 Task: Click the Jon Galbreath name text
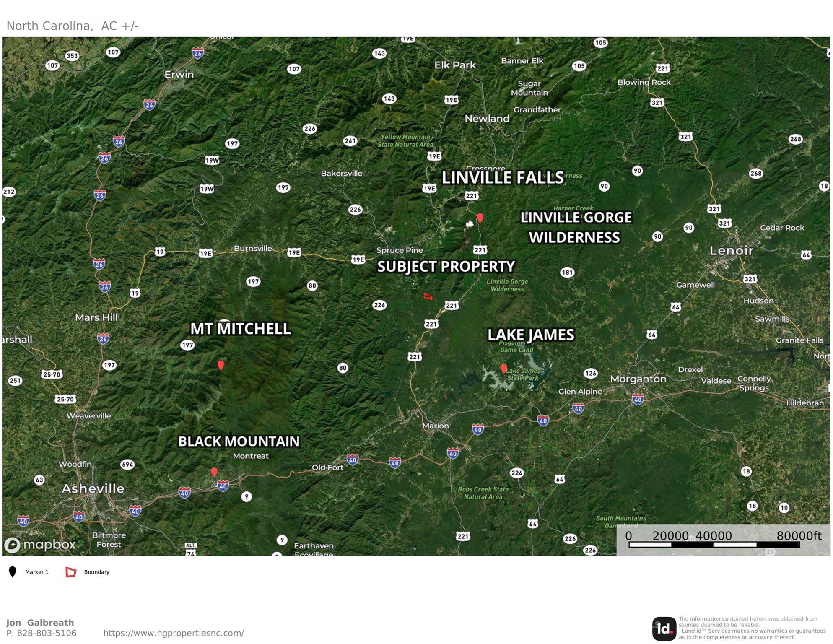coord(40,623)
